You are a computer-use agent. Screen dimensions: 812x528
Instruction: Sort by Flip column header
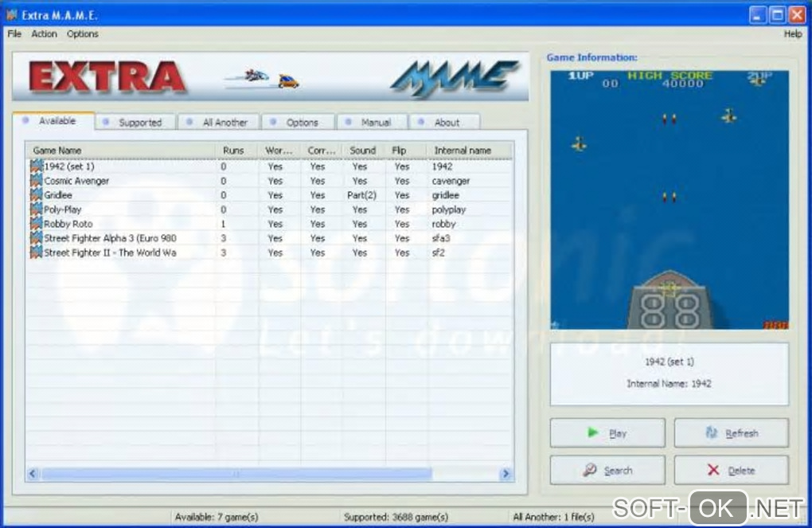point(407,151)
